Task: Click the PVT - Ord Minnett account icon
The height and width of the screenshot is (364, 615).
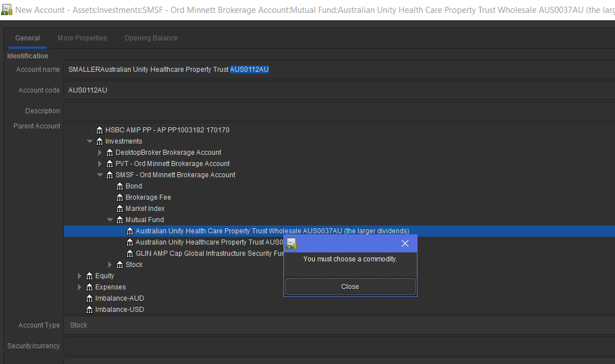Action: click(x=110, y=164)
